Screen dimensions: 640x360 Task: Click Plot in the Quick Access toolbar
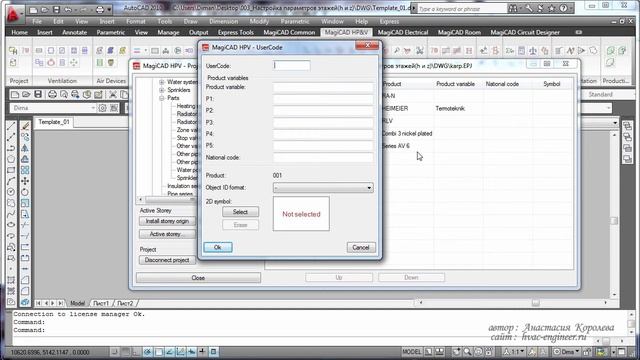(x=99, y=9)
